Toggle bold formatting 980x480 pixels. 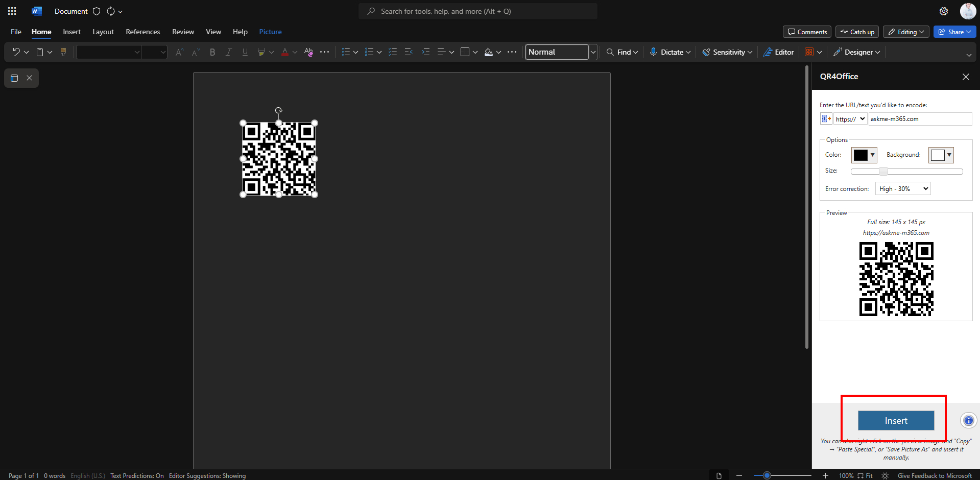(212, 52)
